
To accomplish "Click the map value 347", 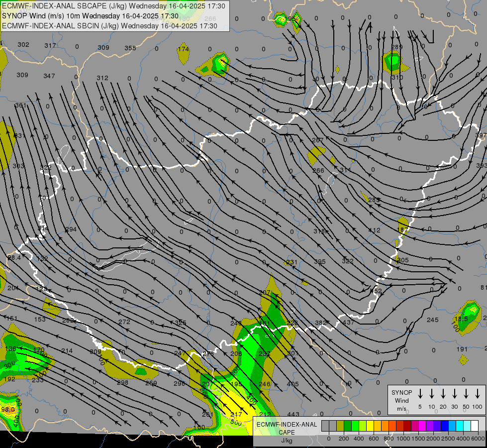I will [x=49, y=76].
